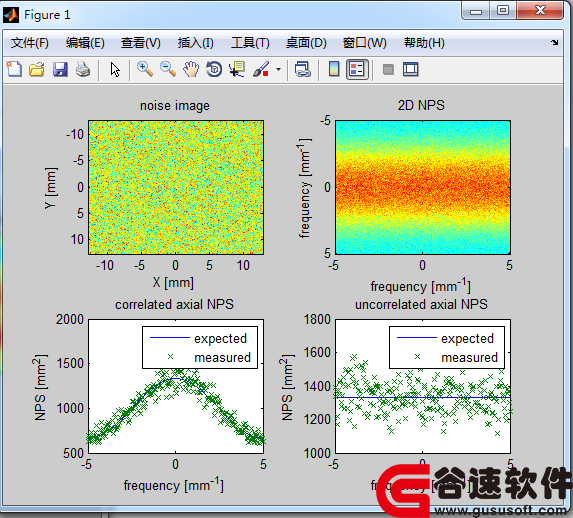
Task: Open the 窗口(W) menu
Action: (365, 43)
